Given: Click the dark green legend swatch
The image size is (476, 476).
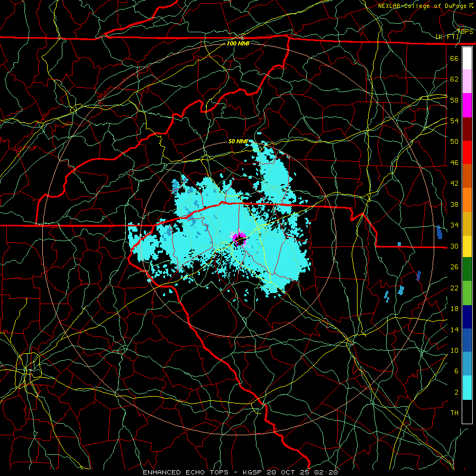Looking at the screenshot, I should [467, 269].
